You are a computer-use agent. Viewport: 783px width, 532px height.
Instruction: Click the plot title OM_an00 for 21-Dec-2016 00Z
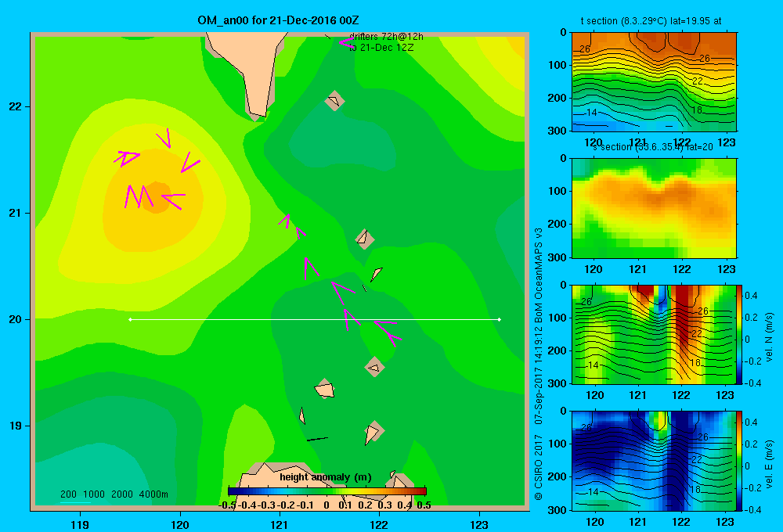click(278, 20)
